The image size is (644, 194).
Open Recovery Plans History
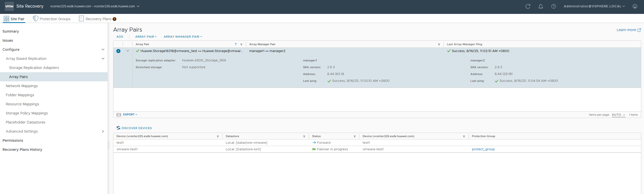coord(22,150)
